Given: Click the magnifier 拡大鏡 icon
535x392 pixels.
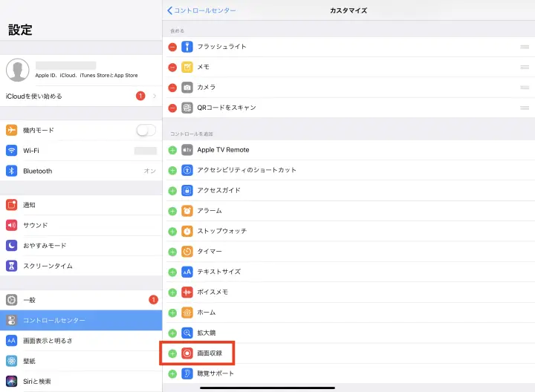Looking at the screenshot, I should (x=187, y=333).
